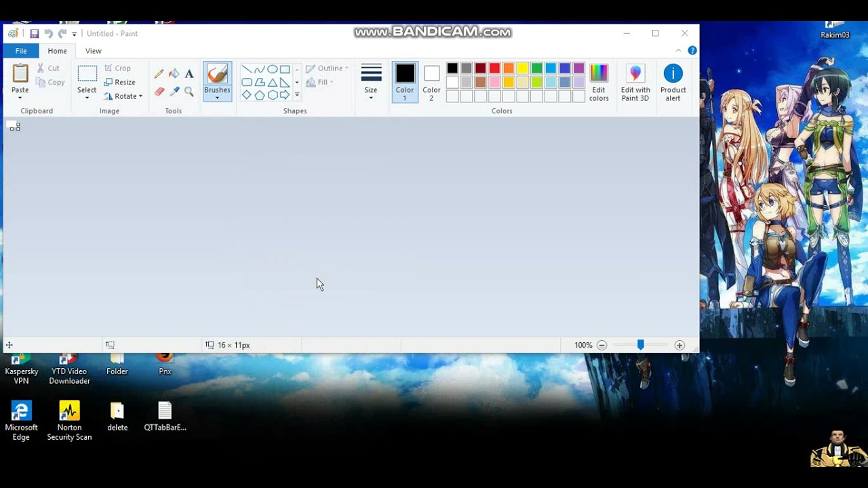The image size is (868, 488).
Task: Pick the green color swatch
Action: click(x=537, y=68)
